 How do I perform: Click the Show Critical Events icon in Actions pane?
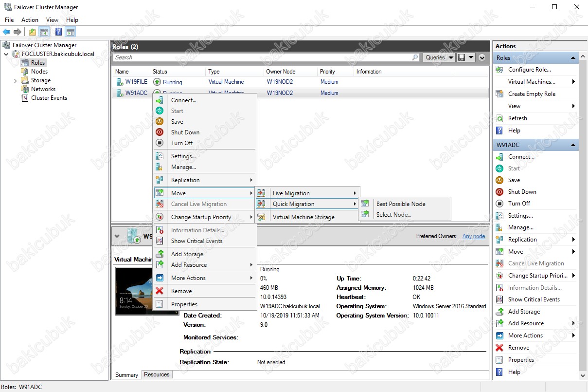pos(499,299)
